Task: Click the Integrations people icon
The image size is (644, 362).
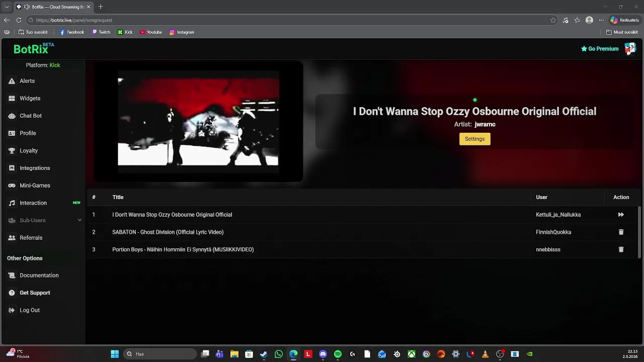Action: 12,168
